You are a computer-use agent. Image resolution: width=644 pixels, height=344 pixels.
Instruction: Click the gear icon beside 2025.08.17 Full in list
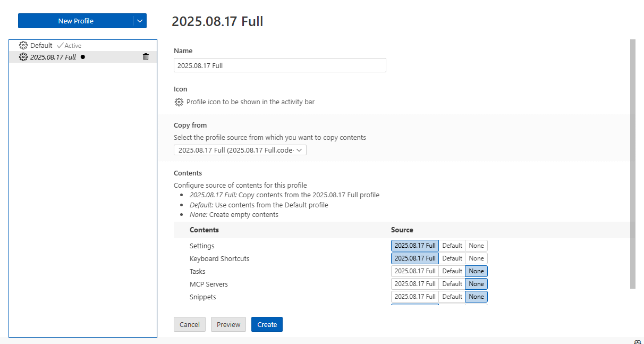[23, 57]
